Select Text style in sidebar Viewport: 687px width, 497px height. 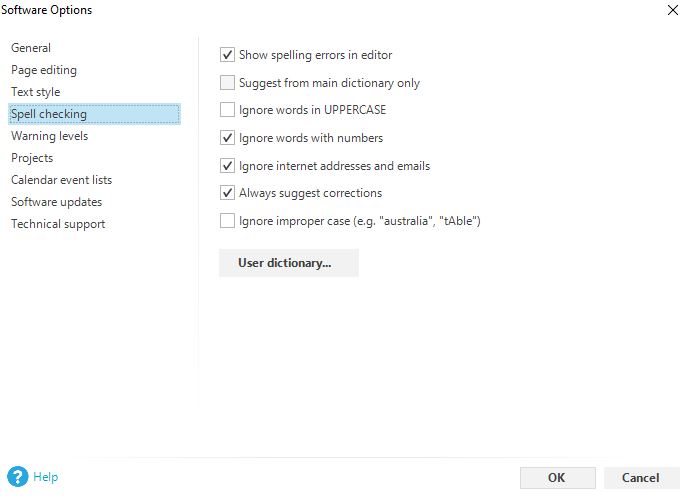[36, 92]
